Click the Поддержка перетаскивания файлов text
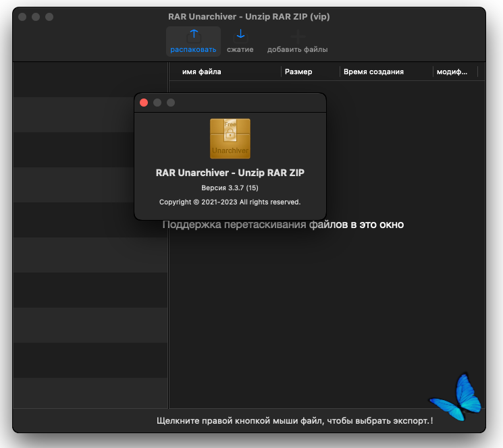 pyautogui.click(x=283, y=225)
